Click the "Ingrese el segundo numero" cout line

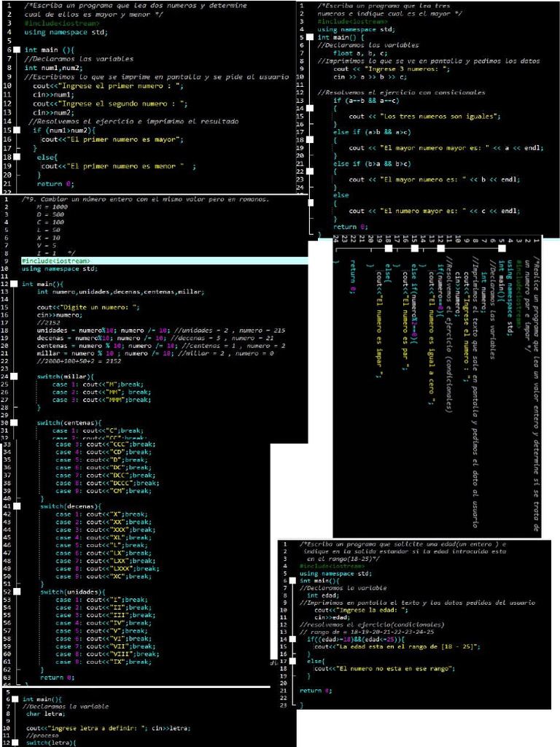(x=102, y=104)
